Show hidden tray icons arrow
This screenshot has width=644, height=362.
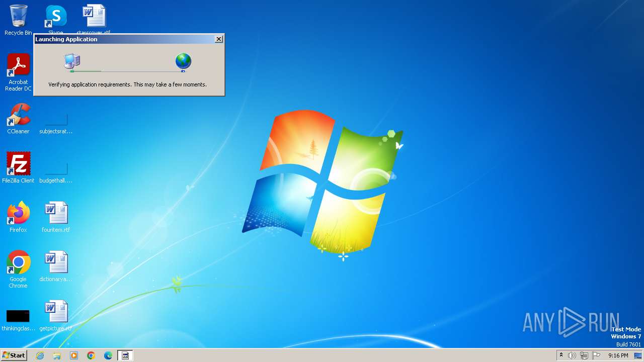point(561,355)
